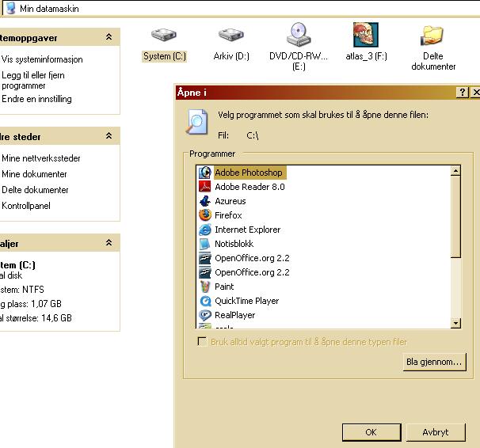The height and width of the screenshot is (448, 480).
Task: Select RealPlayer in program list
Action: tap(234, 315)
